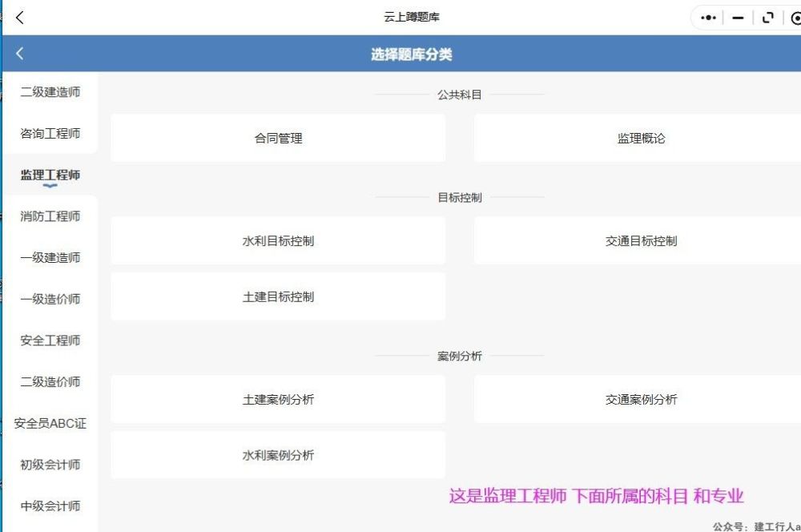Click the back arrow in the white title bar
The width and height of the screenshot is (801, 532).
coord(20,18)
